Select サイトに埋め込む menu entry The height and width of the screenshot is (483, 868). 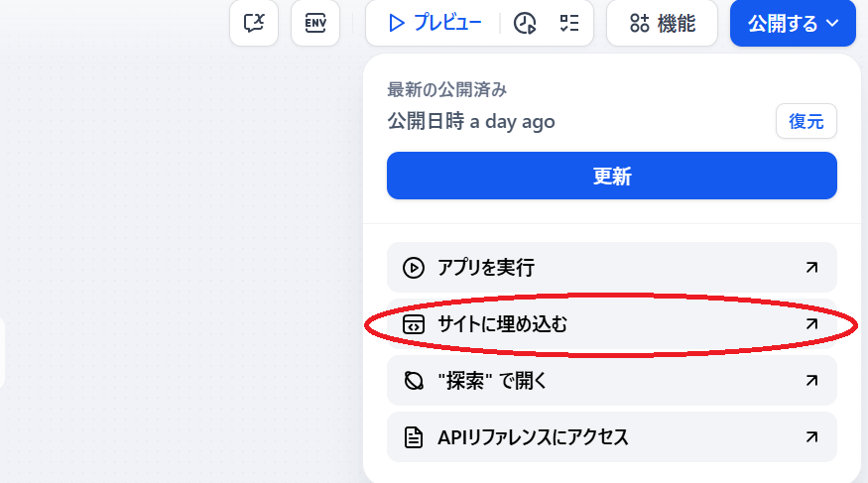coord(612,324)
